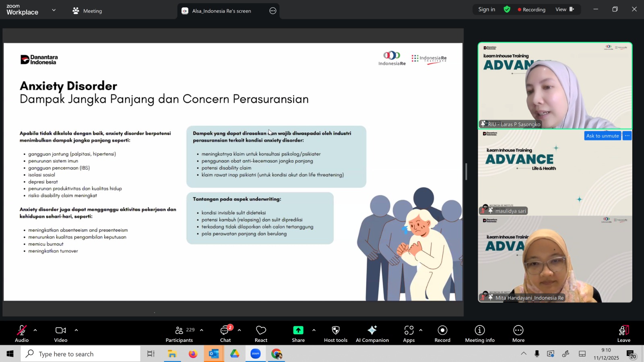Click the Windows search box

point(80,354)
